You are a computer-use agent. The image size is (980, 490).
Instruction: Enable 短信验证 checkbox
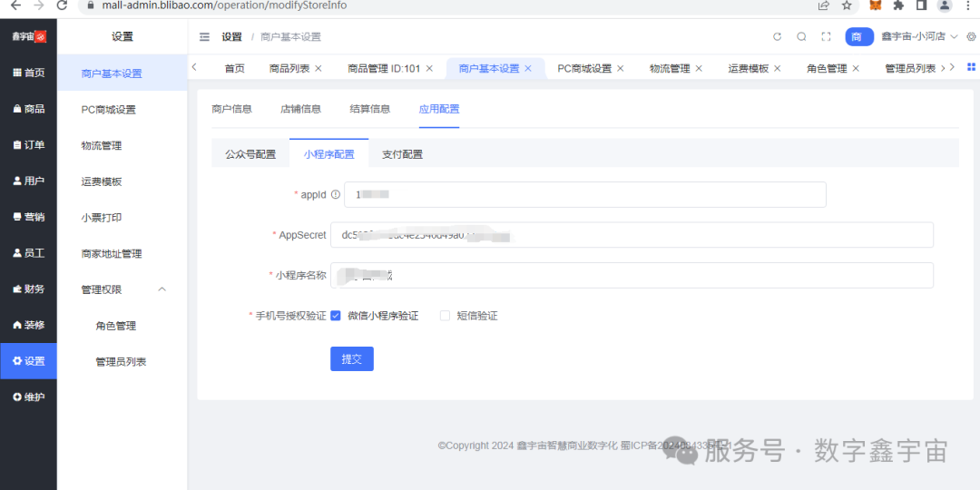pos(445,316)
